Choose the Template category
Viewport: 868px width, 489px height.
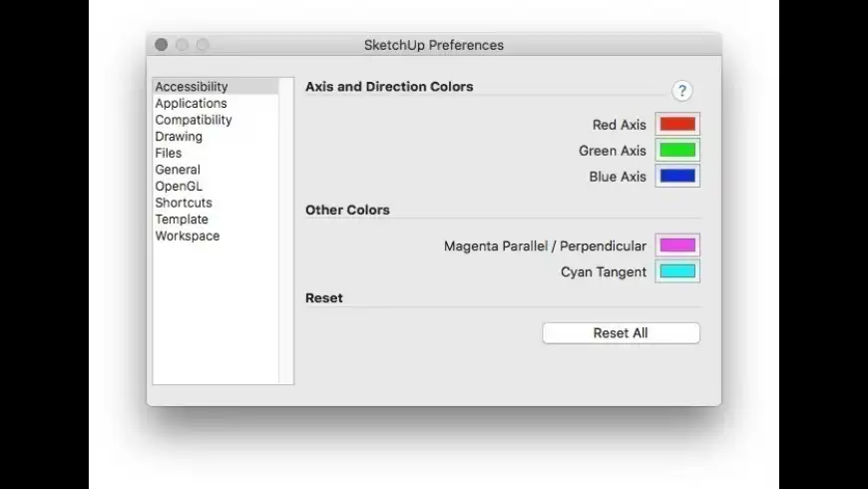pos(182,220)
